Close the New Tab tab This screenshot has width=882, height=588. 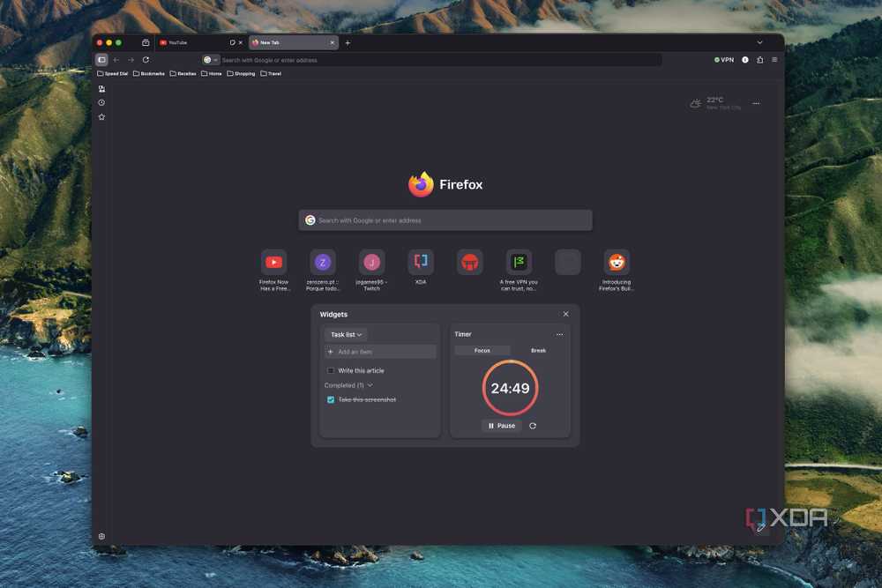[332, 42]
